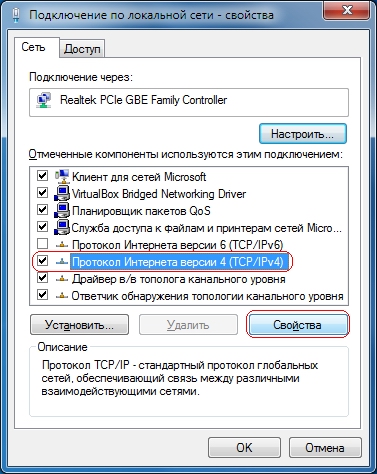
Task: Select the Драйвер в/в тополога icon
Action: click(62, 279)
